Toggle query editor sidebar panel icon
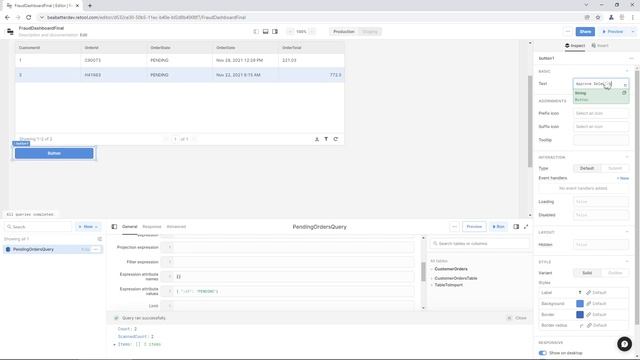The width and height of the screenshot is (640, 360). [x=114, y=227]
